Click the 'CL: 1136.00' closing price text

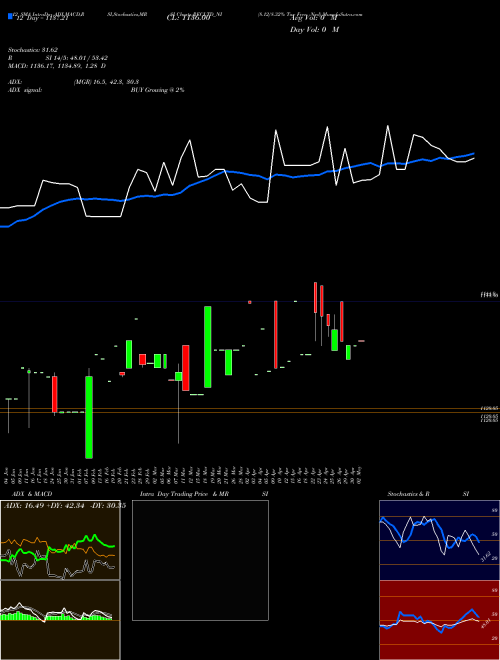tap(188, 18)
